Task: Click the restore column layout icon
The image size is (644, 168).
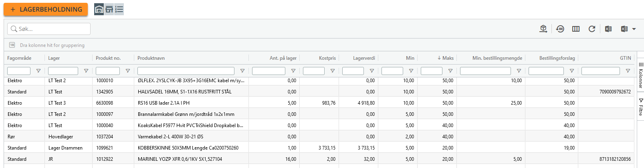Action: tap(560, 29)
